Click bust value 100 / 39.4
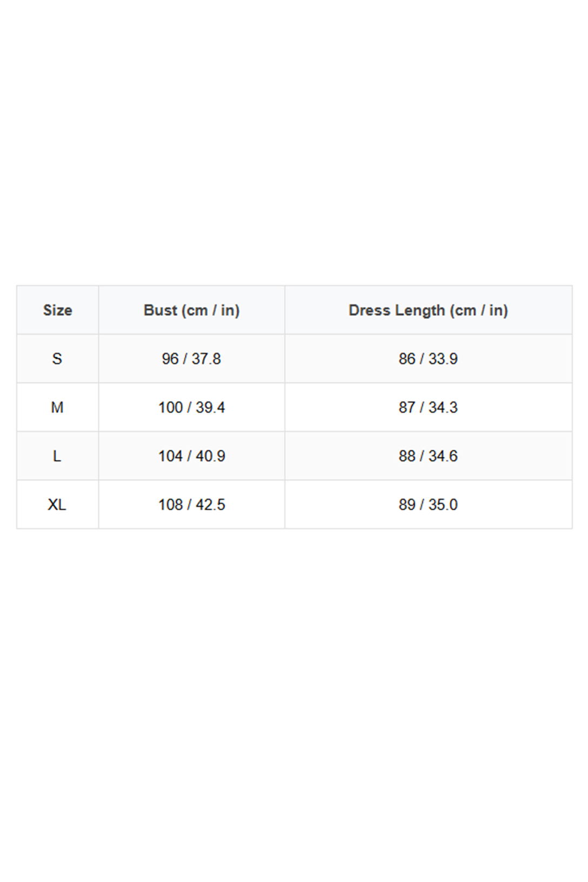 (191, 407)
